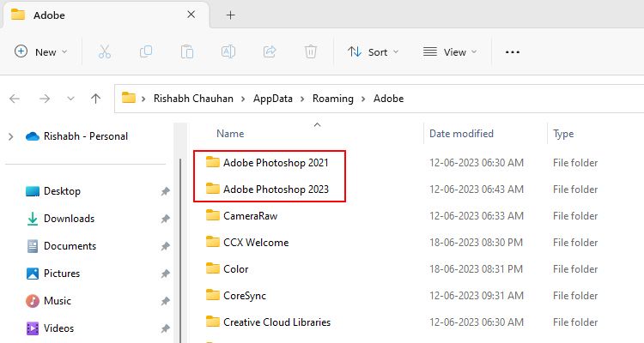Click the Copy icon in toolbar
The image size is (644, 343).
click(x=146, y=52)
